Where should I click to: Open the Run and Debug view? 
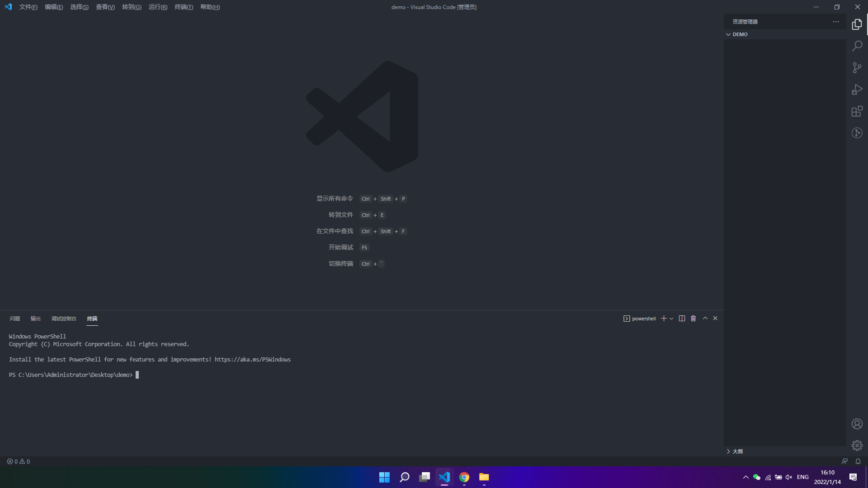coord(857,89)
